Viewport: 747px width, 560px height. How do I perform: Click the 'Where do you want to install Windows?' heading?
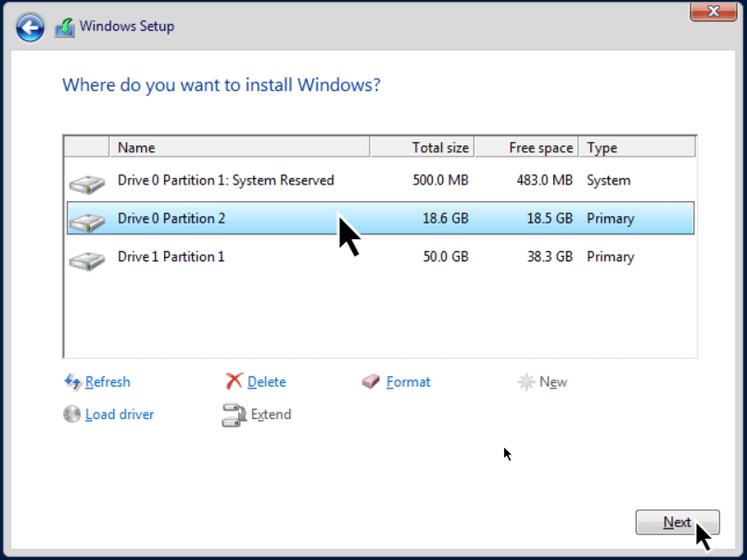222,85
